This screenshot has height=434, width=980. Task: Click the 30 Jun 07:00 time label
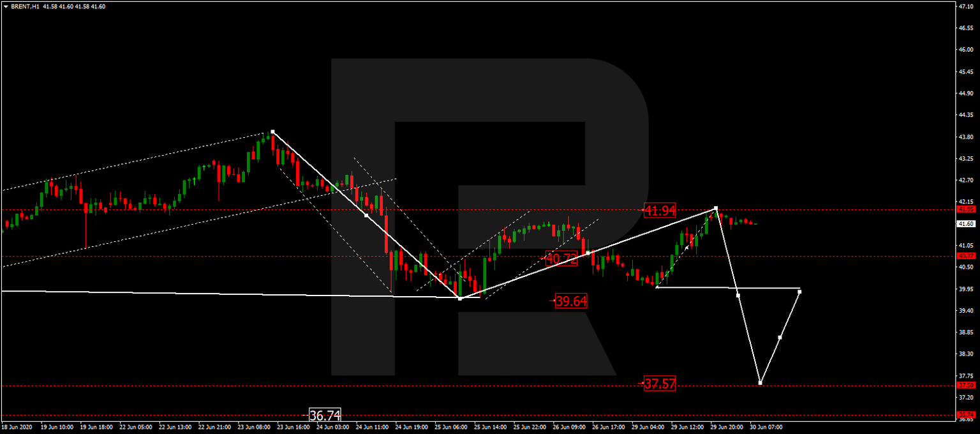pyautogui.click(x=766, y=427)
